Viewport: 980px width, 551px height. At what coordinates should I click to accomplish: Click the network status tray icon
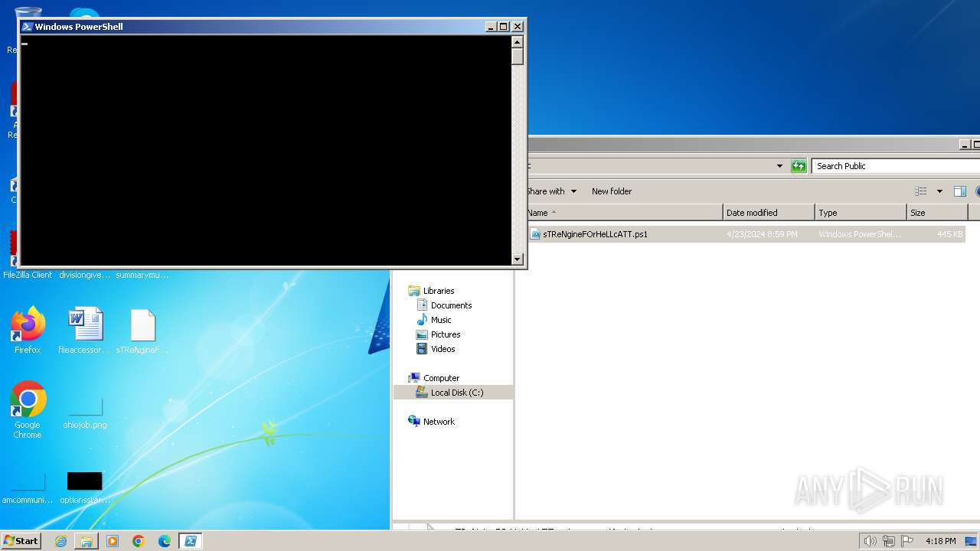(x=889, y=541)
